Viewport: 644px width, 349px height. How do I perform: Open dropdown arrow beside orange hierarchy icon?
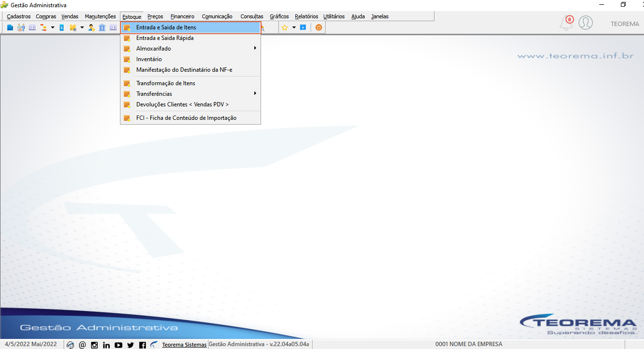(x=53, y=27)
